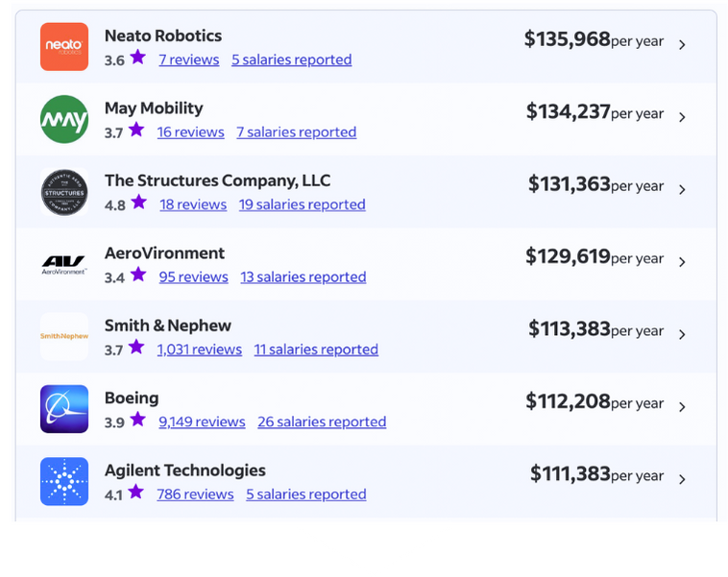Image resolution: width=728 pixels, height=577 pixels.
Task: Click the star beside Structures Company rating
Action: pos(139,202)
